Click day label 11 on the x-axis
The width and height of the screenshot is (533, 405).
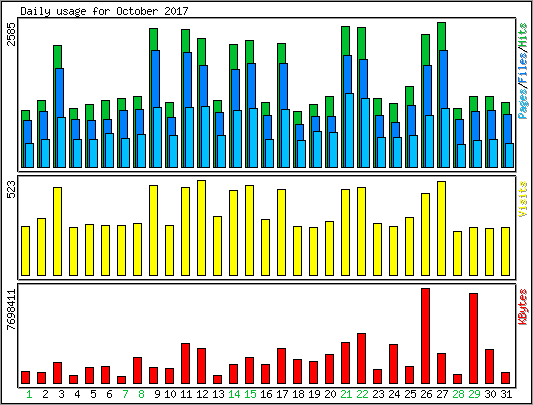click(x=186, y=394)
